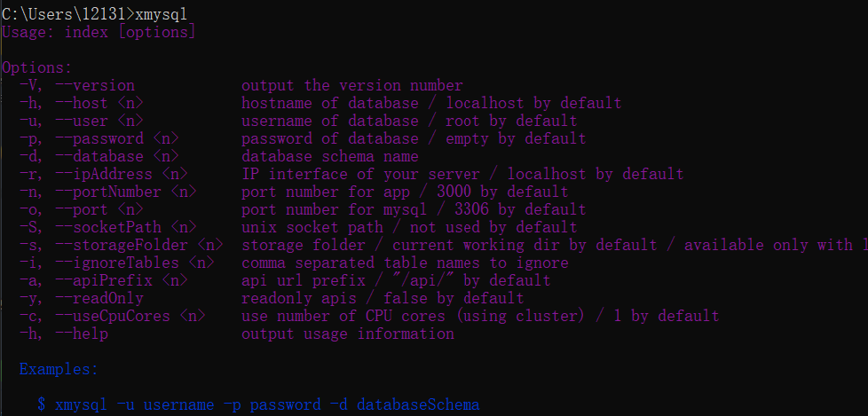Click the '--version' option flag
The width and height of the screenshot is (868, 416).
[x=94, y=85]
